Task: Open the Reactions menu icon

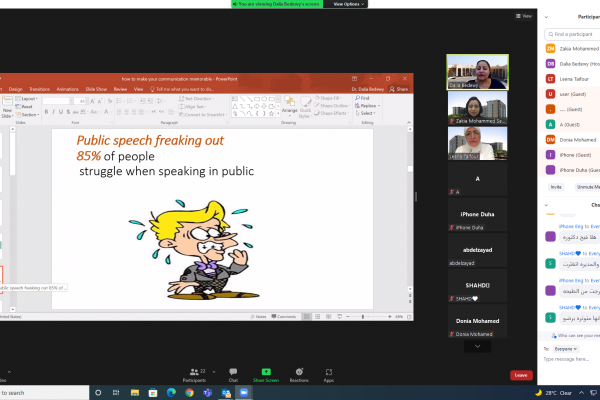Action: tap(298, 370)
